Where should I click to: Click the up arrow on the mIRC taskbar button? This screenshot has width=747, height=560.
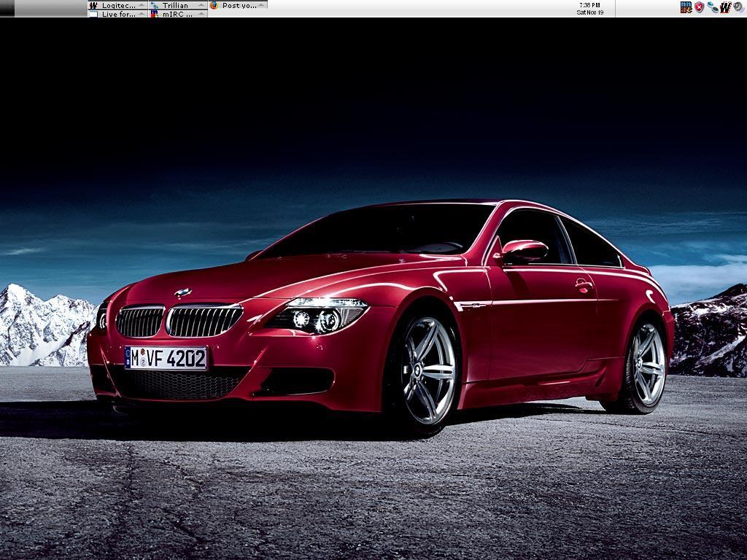(x=201, y=14)
